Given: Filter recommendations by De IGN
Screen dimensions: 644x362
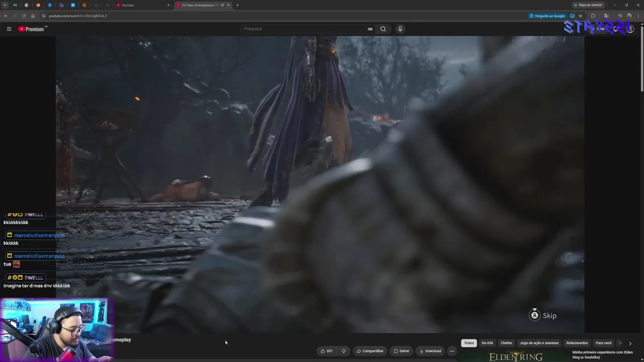Looking at the screenshot, I should (487, 343).
